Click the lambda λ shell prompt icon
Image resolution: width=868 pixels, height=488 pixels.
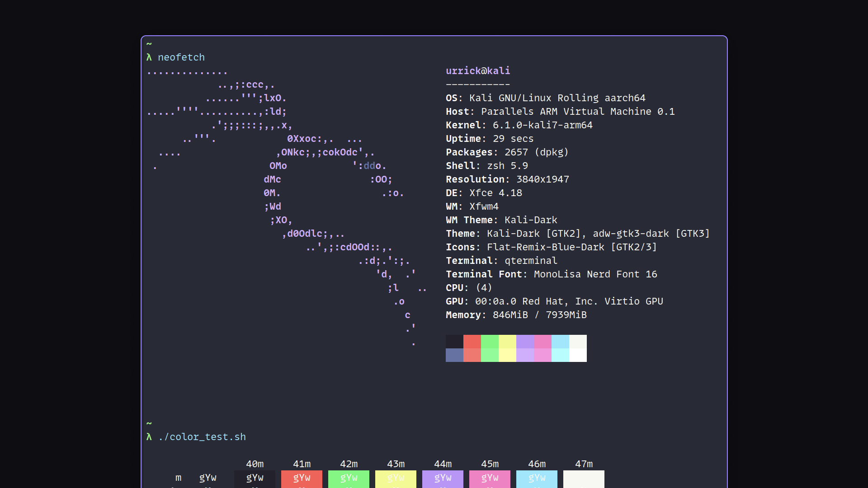[148, 57]
